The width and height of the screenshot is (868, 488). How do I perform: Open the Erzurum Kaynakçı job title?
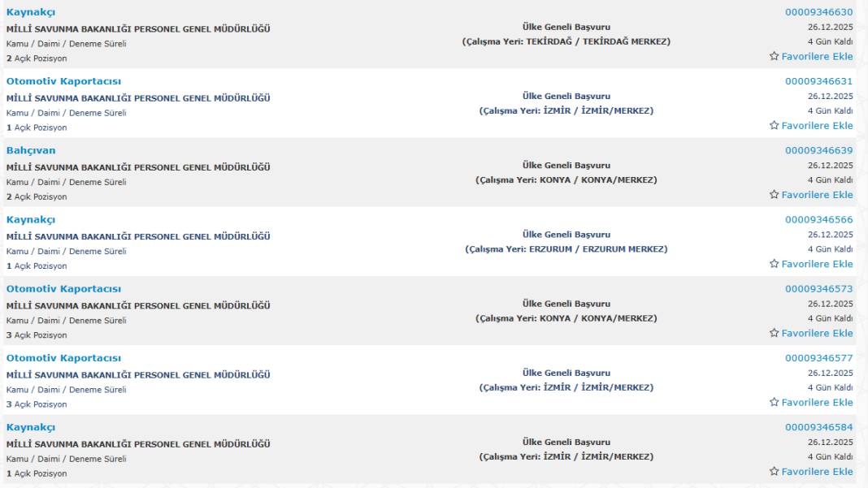point(31,219)
